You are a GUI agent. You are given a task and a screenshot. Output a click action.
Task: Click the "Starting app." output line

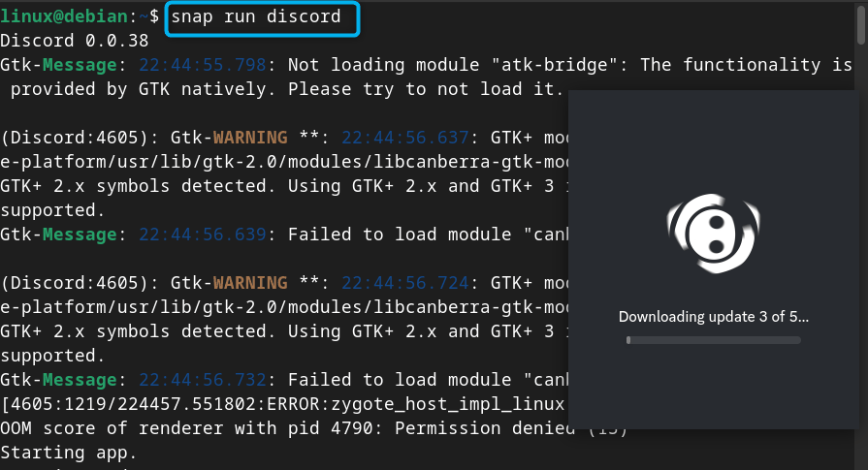point(69,452)
